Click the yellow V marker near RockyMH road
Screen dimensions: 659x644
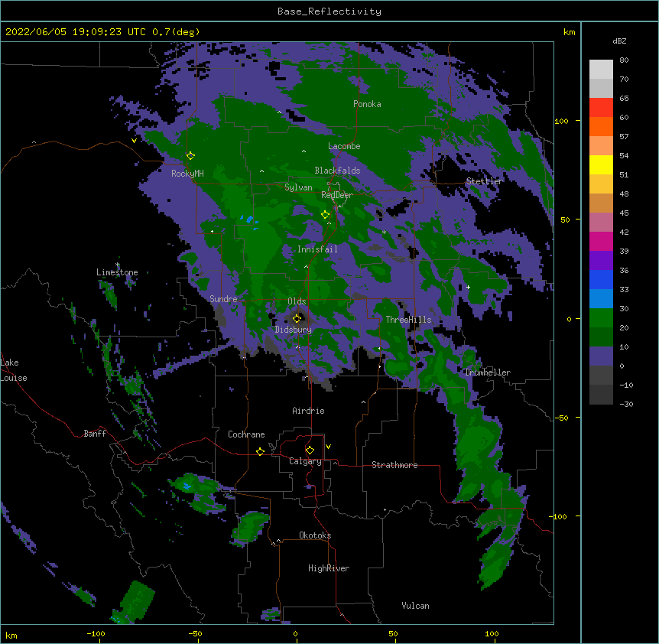pos(134,141)
